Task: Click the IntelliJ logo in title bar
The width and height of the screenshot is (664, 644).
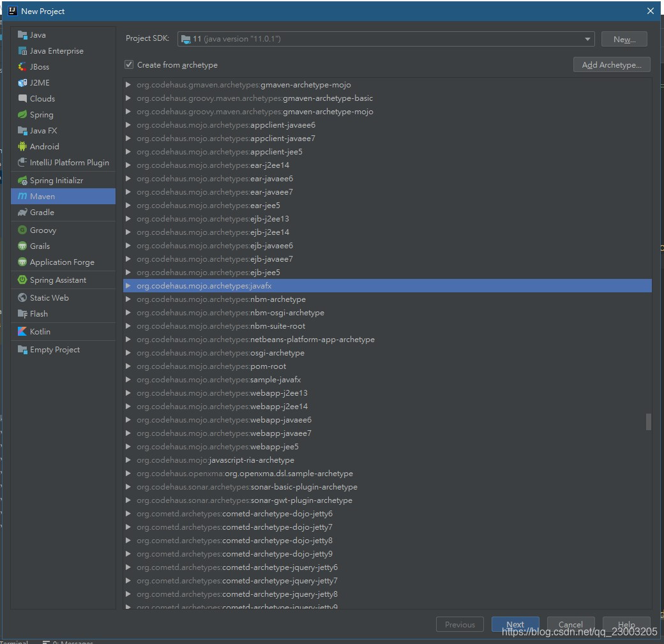Action: coord(13,11)
